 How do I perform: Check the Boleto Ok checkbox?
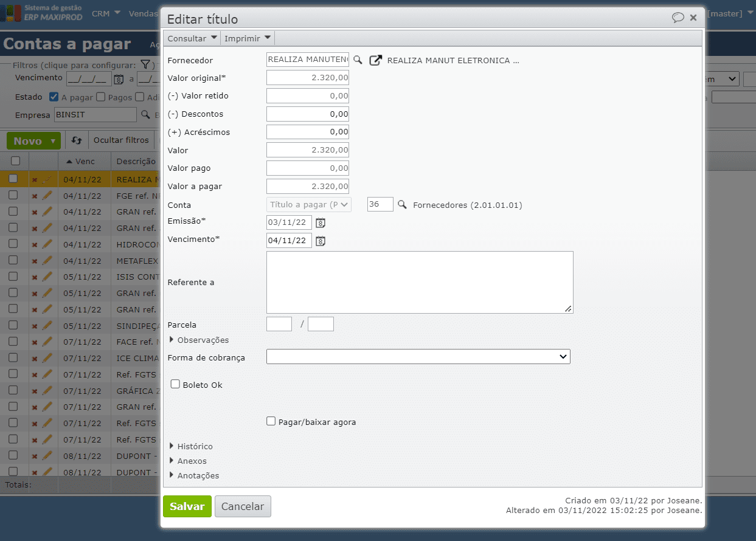pyautogui.click(x=175, y=384)
